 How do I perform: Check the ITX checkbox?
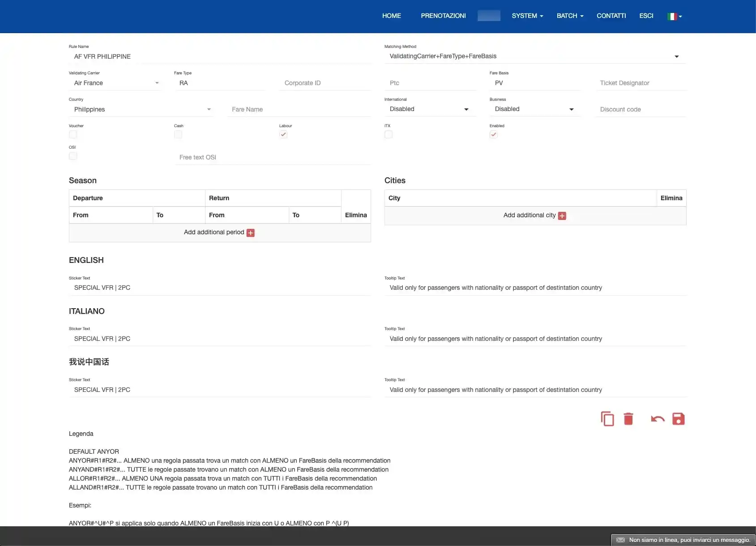(389, 134)
